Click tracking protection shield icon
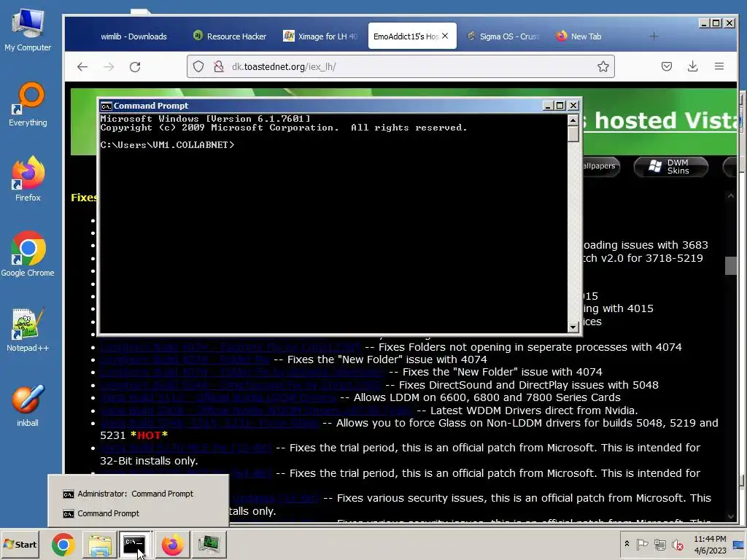Viewport: 747px width, 560px height. [x=198, y=66]
